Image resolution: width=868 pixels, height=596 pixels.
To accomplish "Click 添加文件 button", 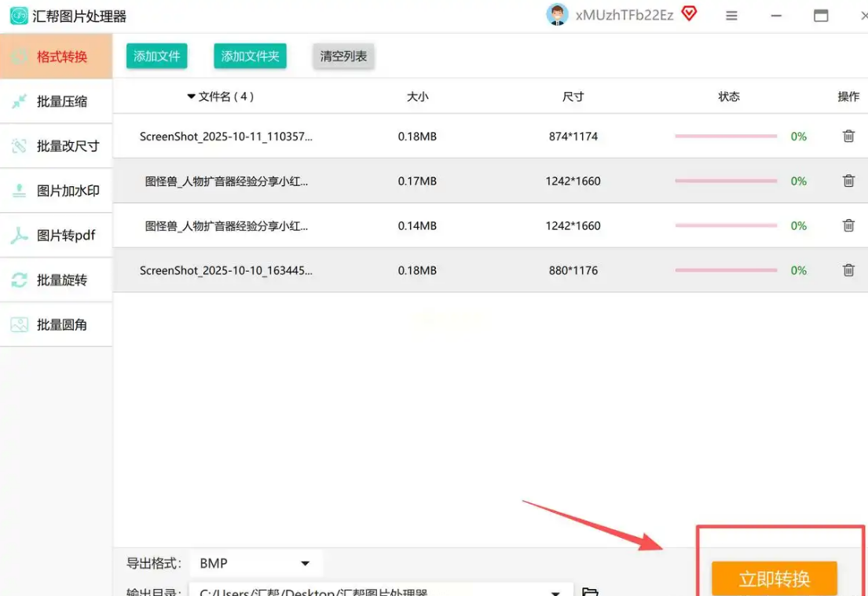I will point(156,56).
